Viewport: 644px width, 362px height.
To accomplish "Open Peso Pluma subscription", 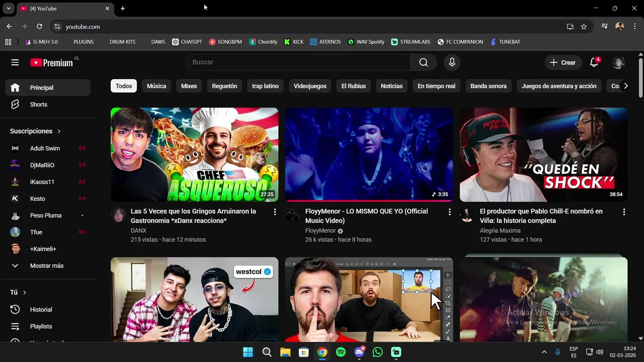I will 48,215.
